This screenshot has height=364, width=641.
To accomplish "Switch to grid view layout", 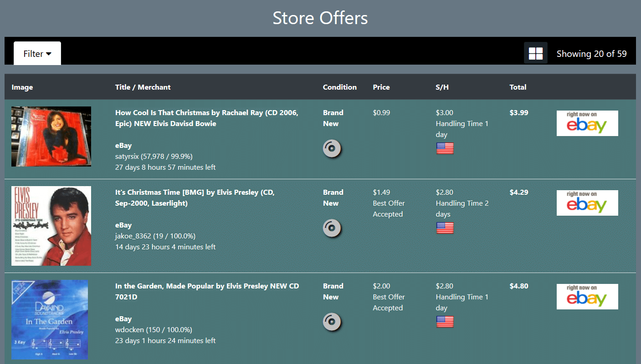I will [535, 53].
